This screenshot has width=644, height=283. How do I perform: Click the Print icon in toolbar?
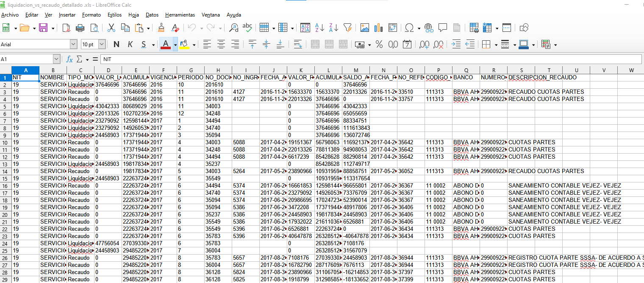pyautogui.click(x=80, y=28)
